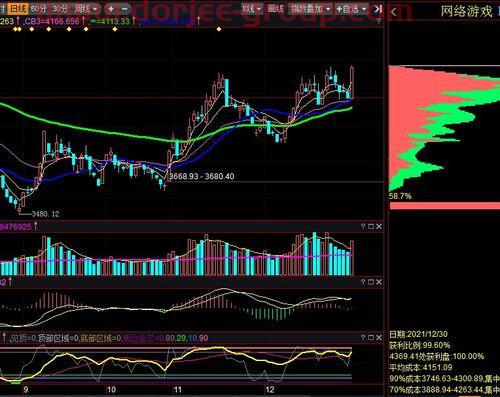Image resolution: width=500 pixels, height=397 pixels.
Task: Go back with left chevron beside 网络游戏
Action: coord(394,12)
